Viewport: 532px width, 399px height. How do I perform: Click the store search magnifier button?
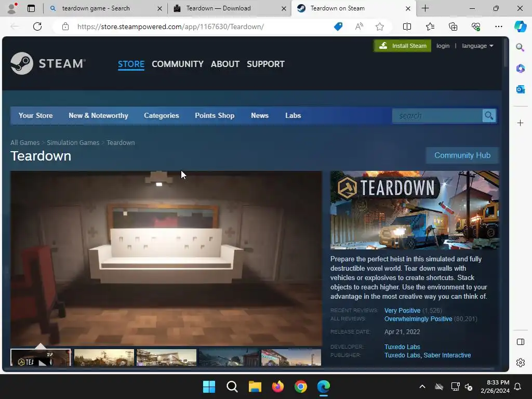pos(489,116)
